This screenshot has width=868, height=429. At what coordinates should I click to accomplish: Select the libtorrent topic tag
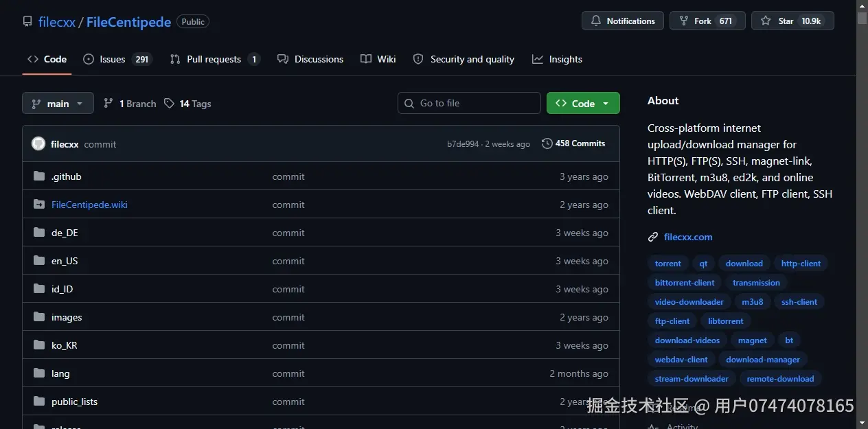[x=726, y=321]
